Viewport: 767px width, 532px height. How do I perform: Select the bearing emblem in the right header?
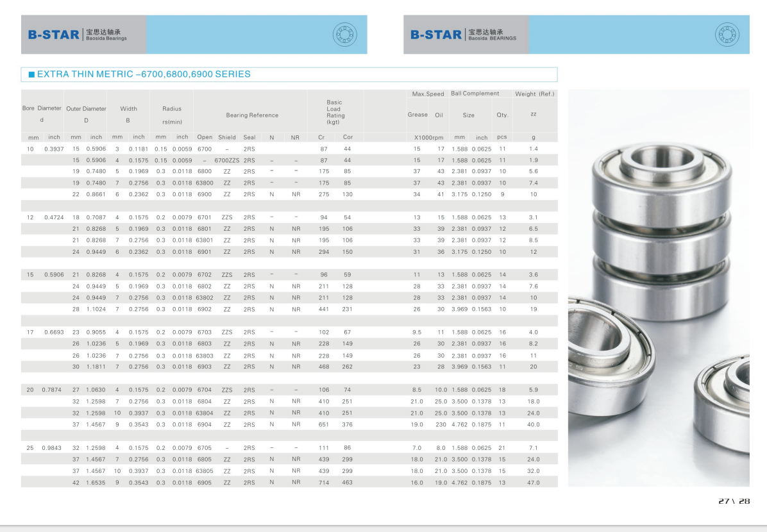pos(727,34)
